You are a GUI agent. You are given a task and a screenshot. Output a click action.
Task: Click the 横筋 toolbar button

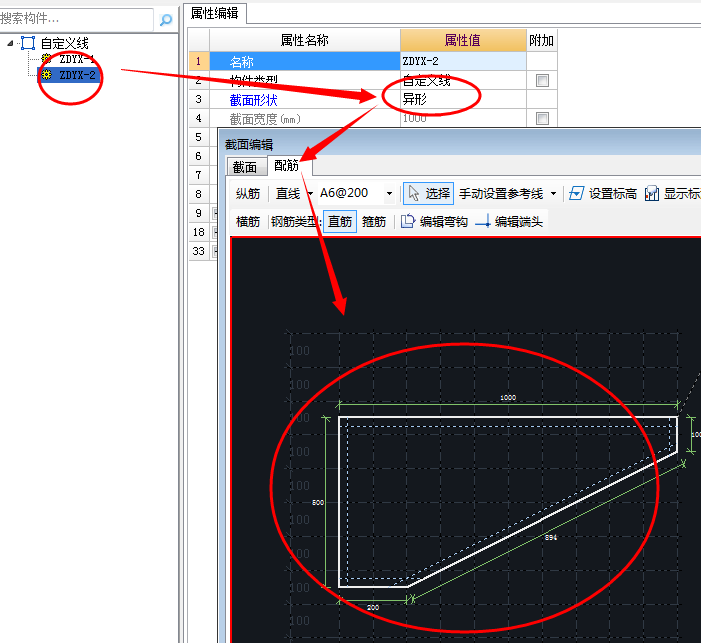click(248, 221)
